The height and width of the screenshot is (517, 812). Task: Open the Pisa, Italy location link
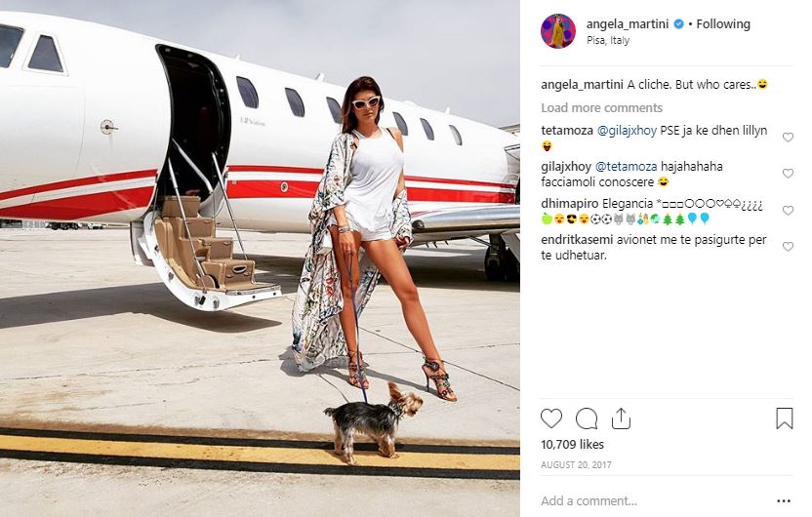[x=608, y=40]
